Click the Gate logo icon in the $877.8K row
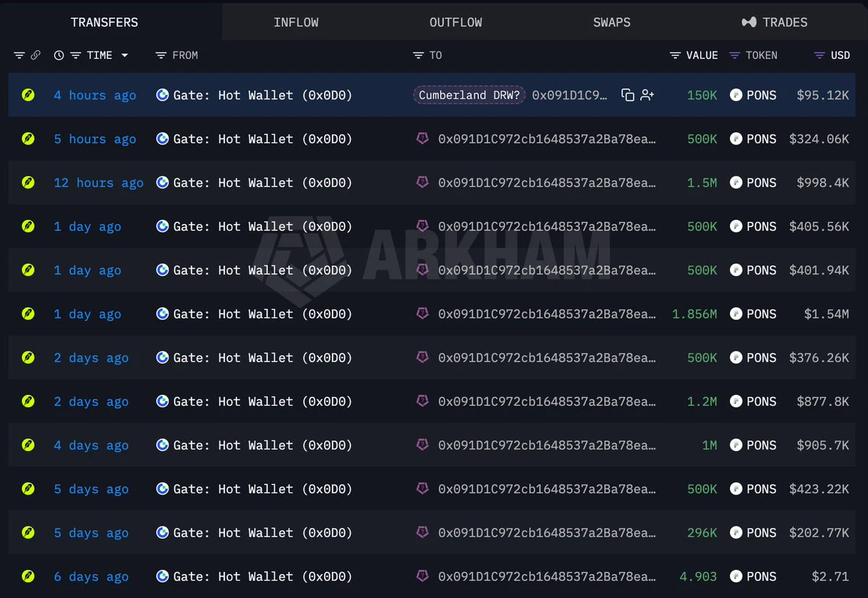Screen dimensions: 868x598 [x=163, y=401]
